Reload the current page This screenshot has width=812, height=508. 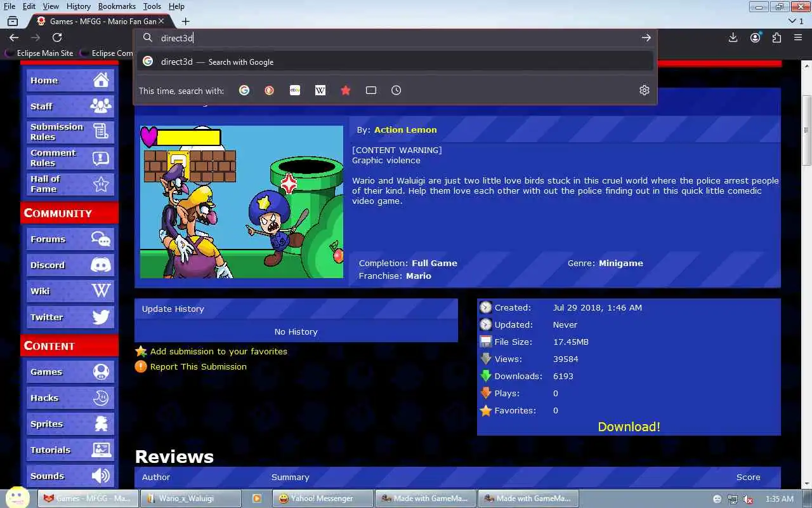(x=57, y=38)
